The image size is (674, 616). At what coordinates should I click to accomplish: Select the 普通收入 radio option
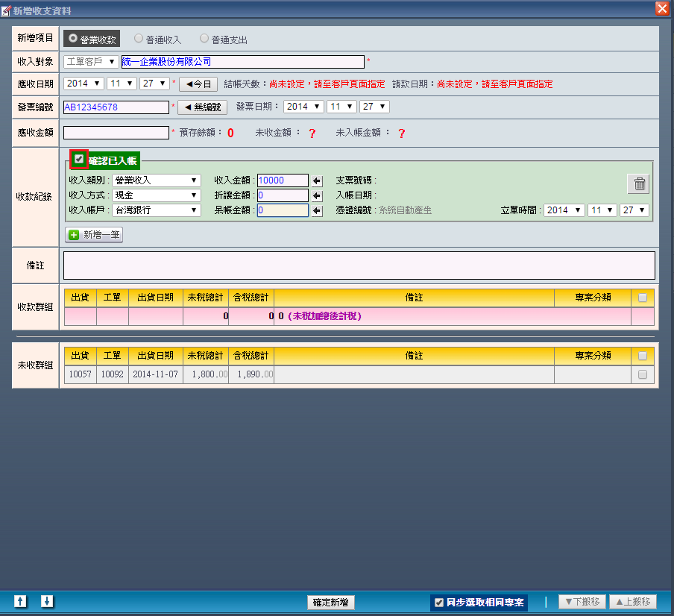coord(139,39)
